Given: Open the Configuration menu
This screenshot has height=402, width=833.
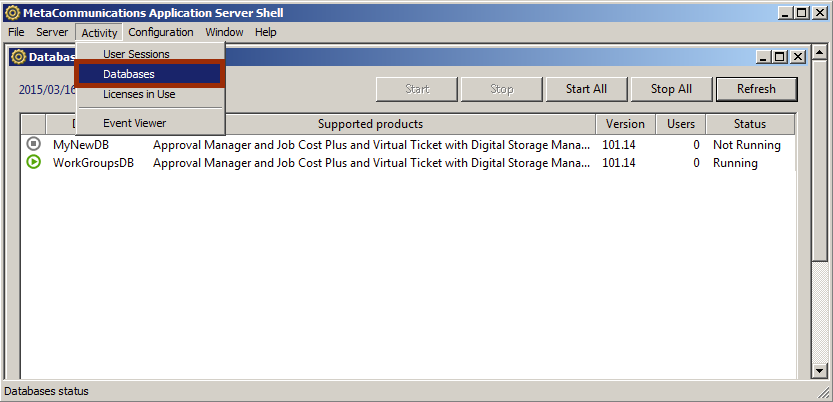Looking at the screenshot, I should click(x=161, y=32).
